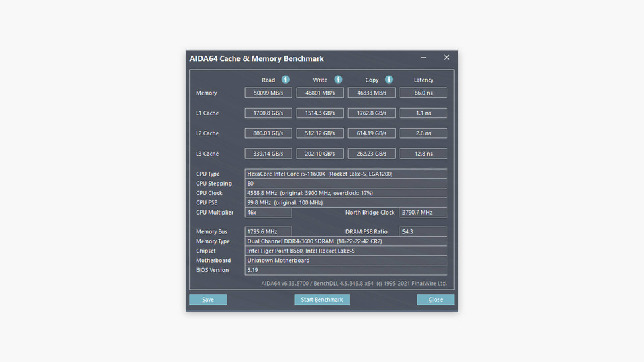
Task: Click the info icon next to Read
Action: (285, 80)
